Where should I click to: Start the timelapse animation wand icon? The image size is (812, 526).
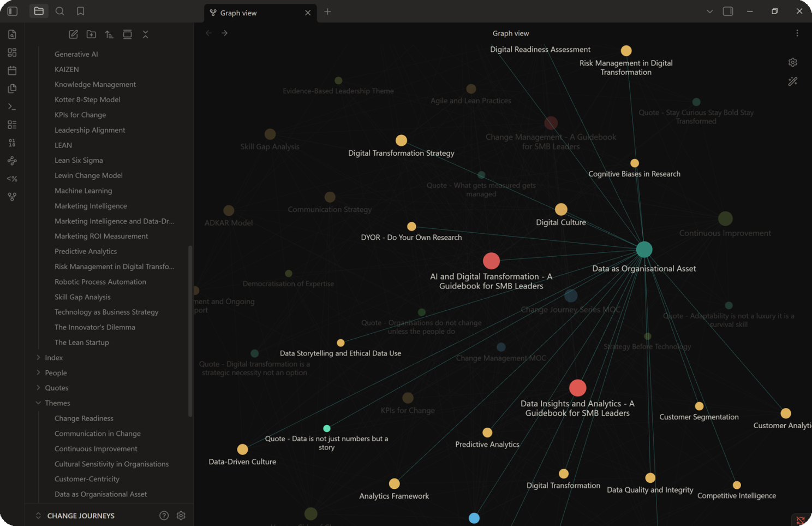pyautogui.click(x=793, y=81)
